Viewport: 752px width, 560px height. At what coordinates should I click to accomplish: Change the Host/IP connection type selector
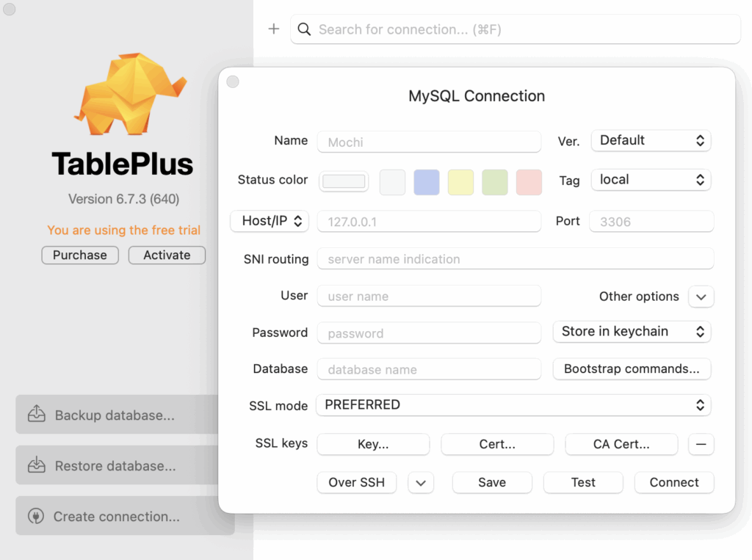(270, 221)
